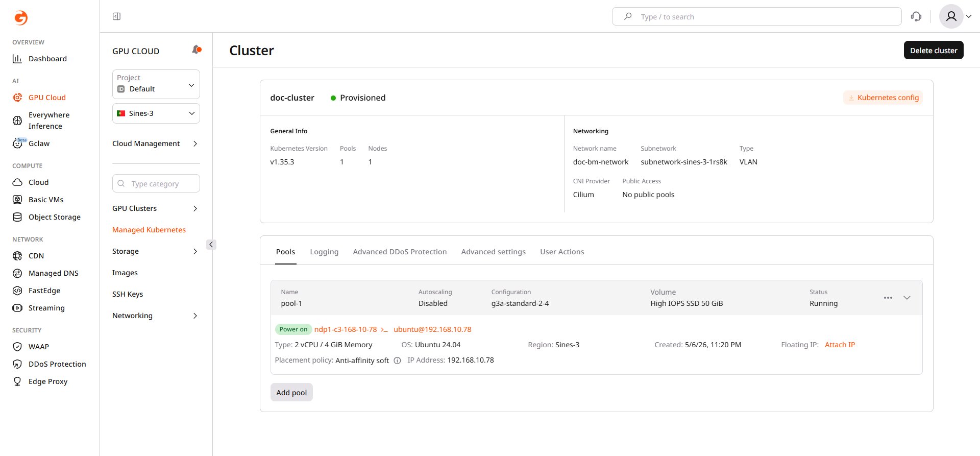Click the IP address 192.168.10.78 value
Viewport: 980px width, 456px height.
[471, 360]
